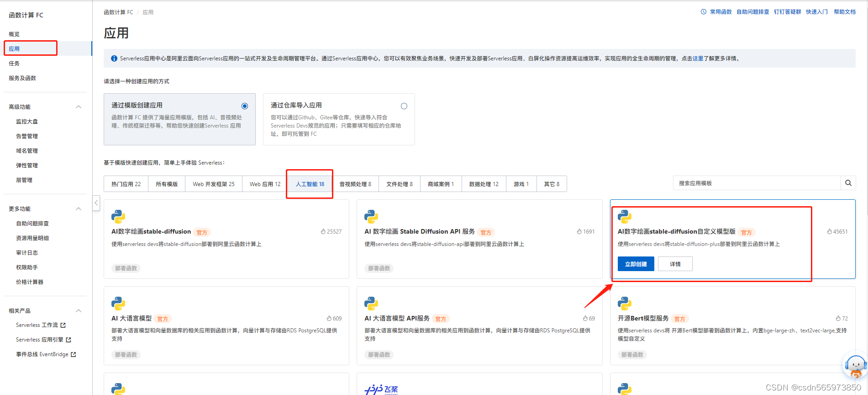Switch to 热门应用 22 tab

(126, 184)
